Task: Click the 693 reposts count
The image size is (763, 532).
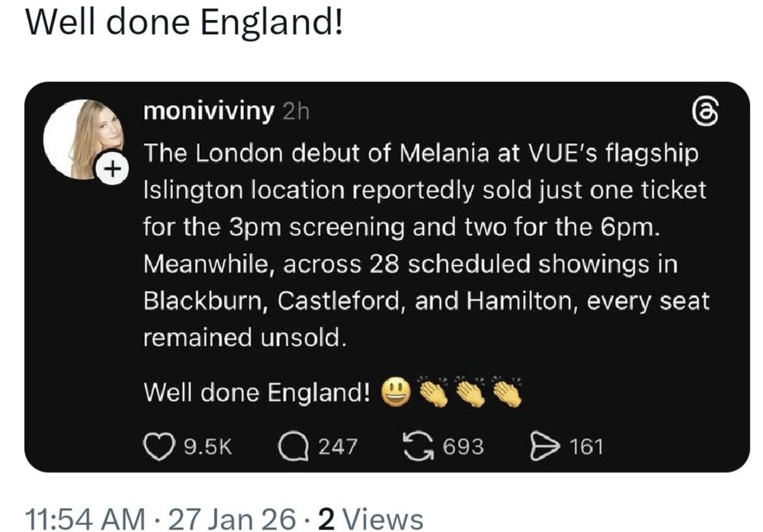Action: 463,446
